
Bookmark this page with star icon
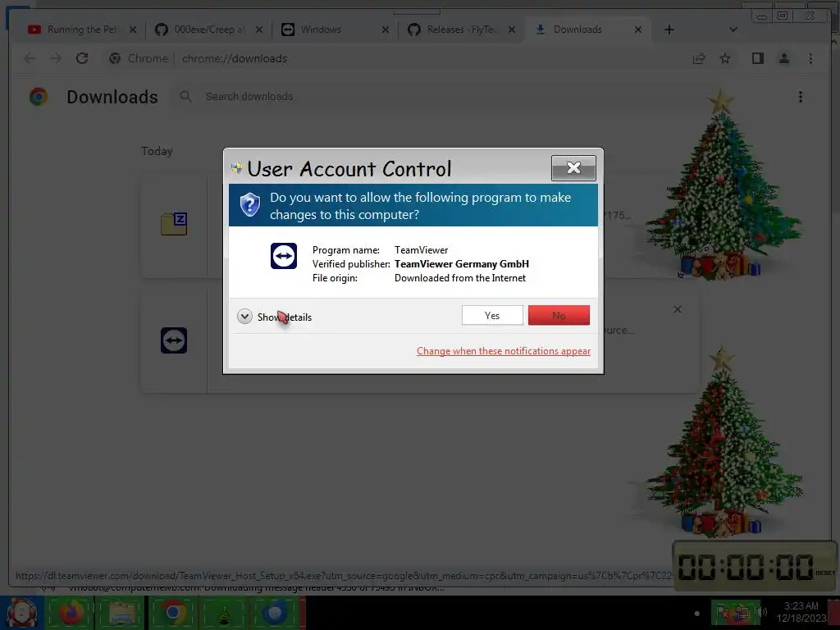[725, 58]
